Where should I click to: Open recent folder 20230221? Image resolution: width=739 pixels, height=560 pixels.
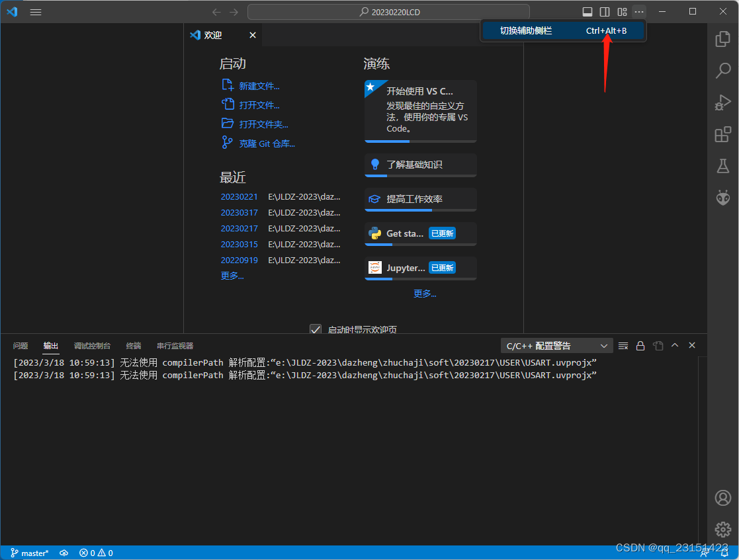(239, 197)
